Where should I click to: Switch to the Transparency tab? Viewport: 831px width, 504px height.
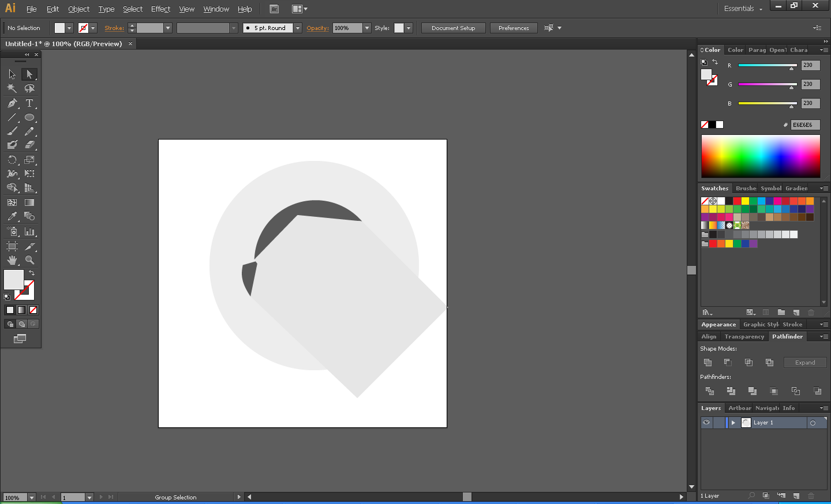click(744, 337)
